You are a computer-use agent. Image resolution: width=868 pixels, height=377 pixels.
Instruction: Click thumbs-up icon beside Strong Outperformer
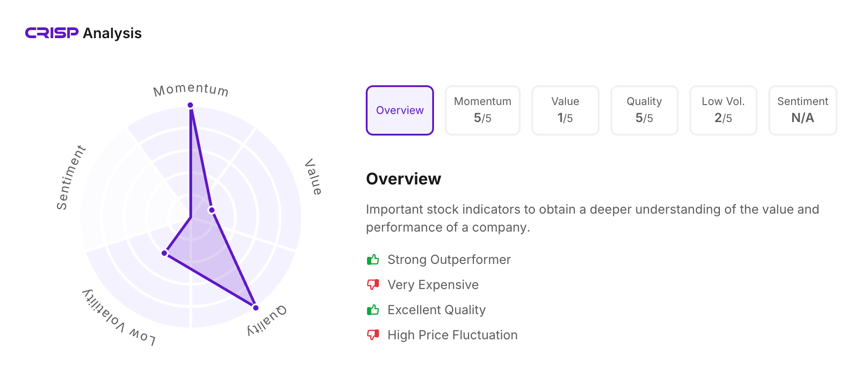373,260
